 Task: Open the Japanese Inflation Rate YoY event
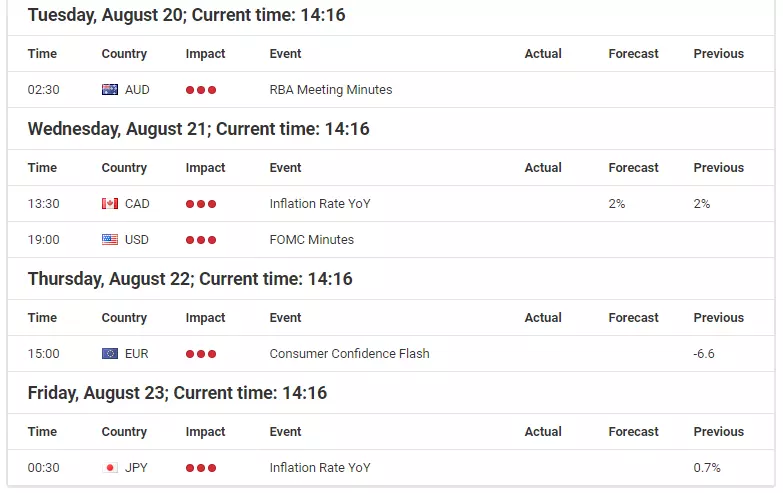coord(320,468)
